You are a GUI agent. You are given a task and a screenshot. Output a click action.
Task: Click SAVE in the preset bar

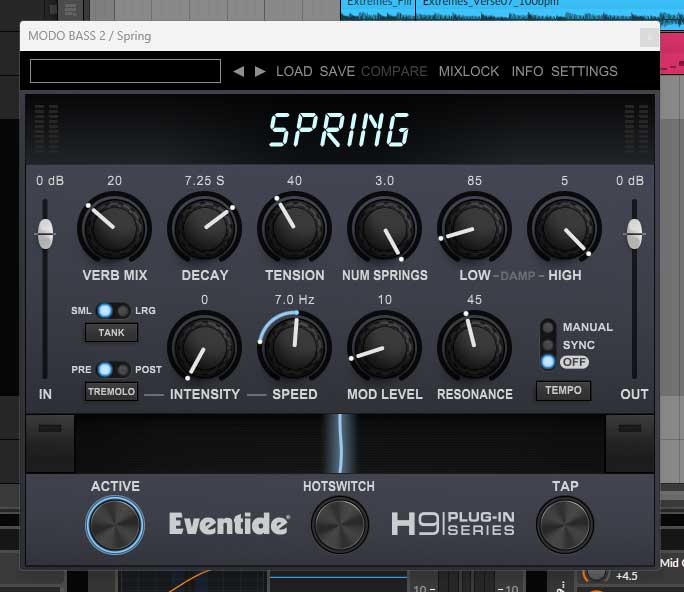[337, 71]
